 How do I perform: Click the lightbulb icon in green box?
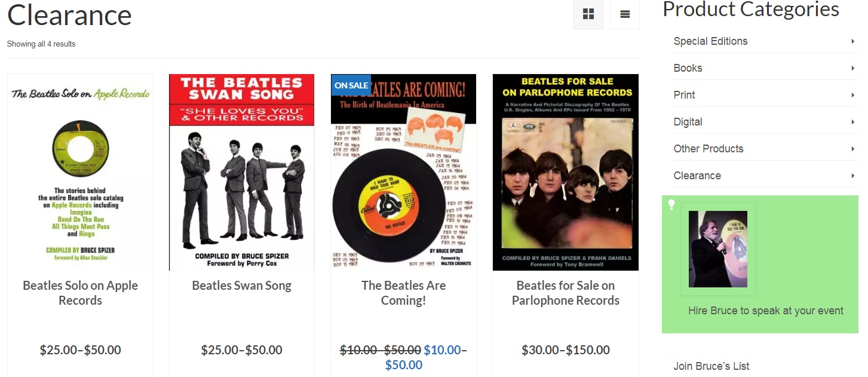pyautogui.click(x=671, y=204)
